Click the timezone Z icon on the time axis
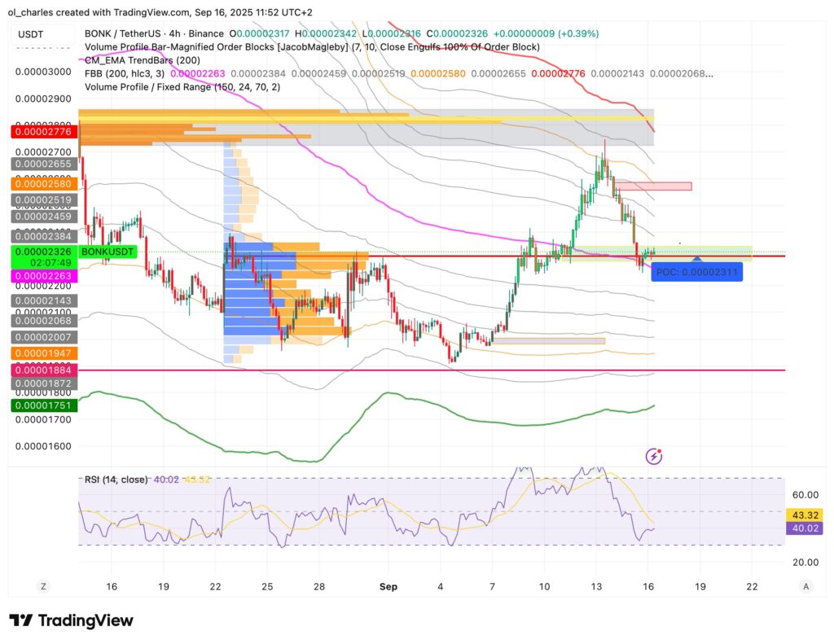The height and width of the screenshot is (644, 834). (x=42, y=586)
